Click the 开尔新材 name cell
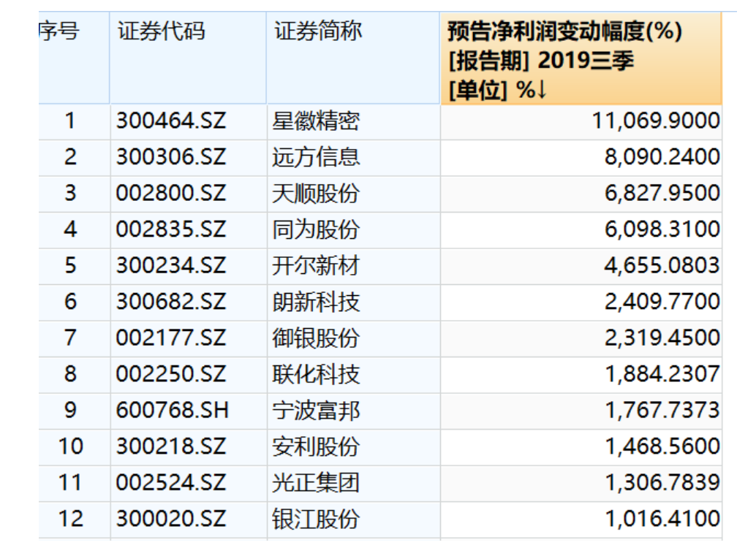 click(x=316, y=265)
